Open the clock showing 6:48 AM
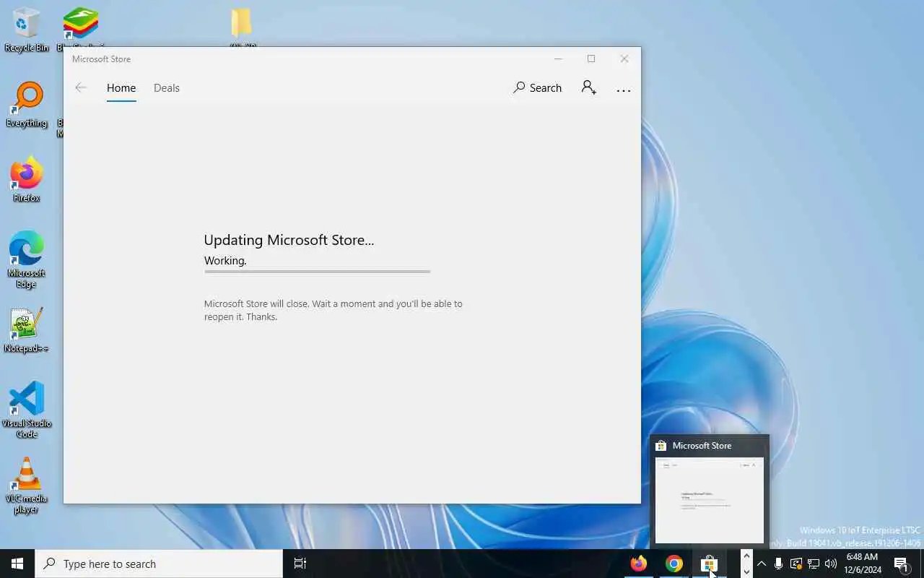This screenshot has height=578, width=924. [862, 564]
